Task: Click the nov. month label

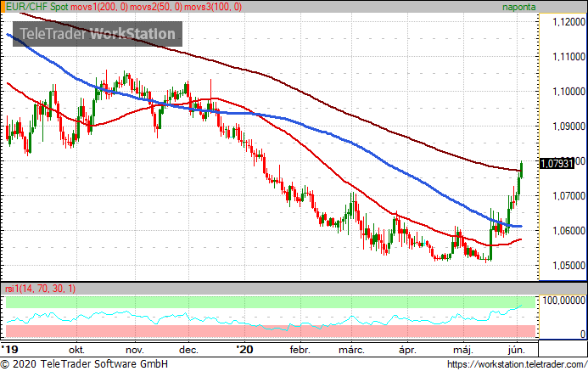Action: coord(135,350)
